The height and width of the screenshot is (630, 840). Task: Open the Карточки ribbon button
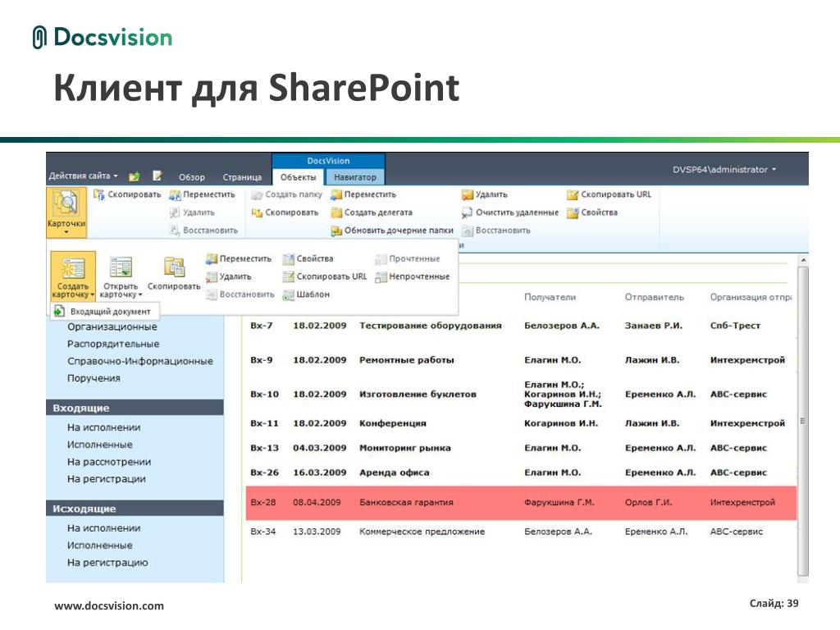click(x=66, y=212)
